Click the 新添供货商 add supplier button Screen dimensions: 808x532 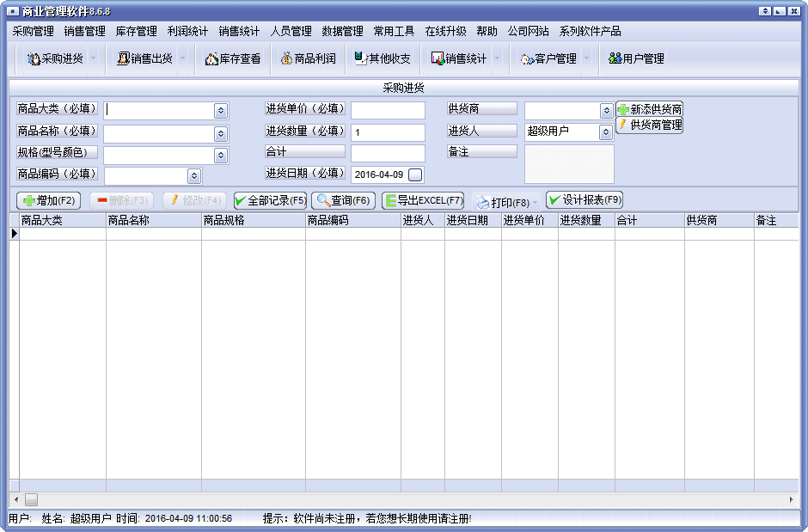pos(650,110)
